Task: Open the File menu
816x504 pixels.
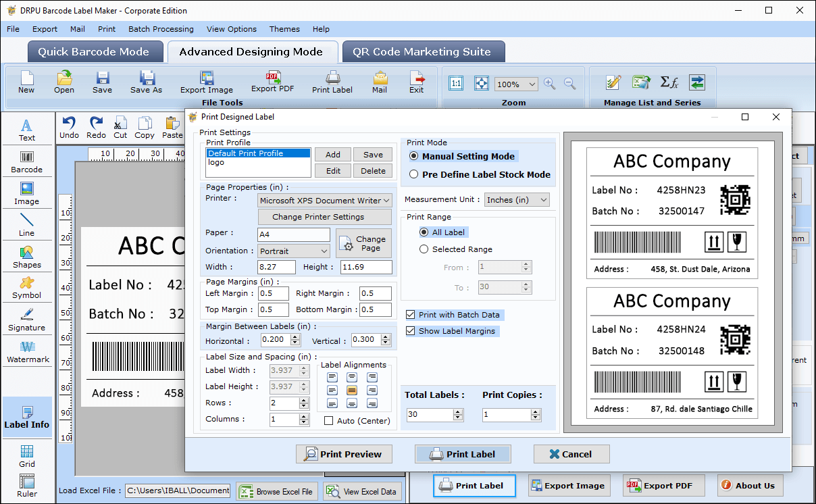Action: tap(13, 29)
